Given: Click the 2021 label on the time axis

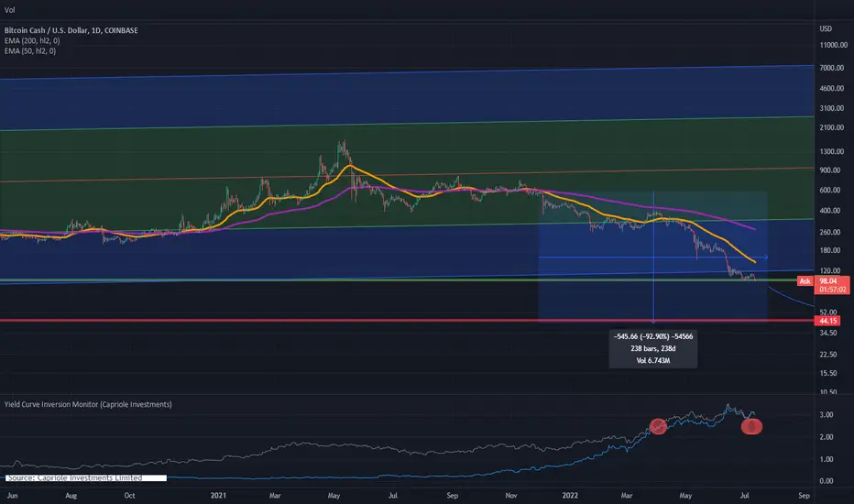Looking at the screenshot, I should point(218,496).
